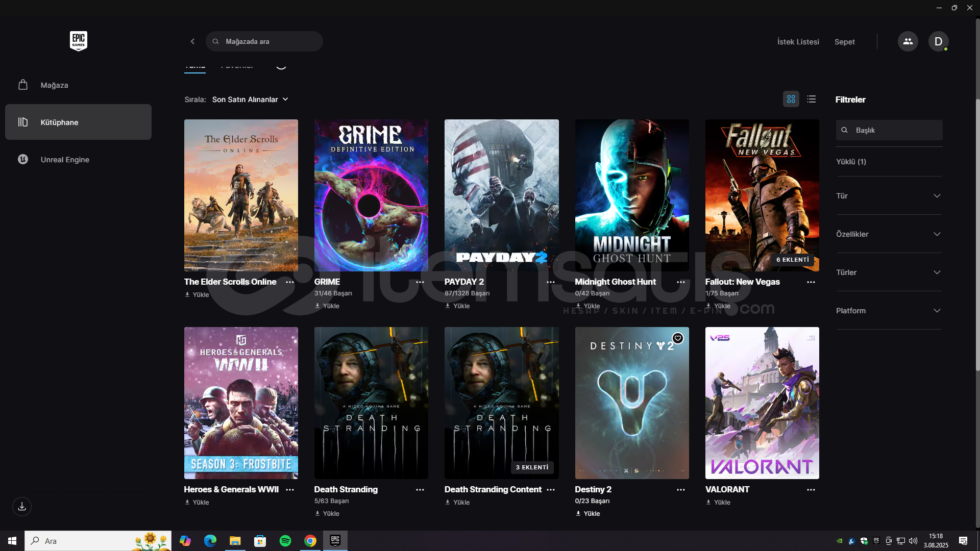
Task: Open İstek Listesi wishlist
Action: click(798, 42)
